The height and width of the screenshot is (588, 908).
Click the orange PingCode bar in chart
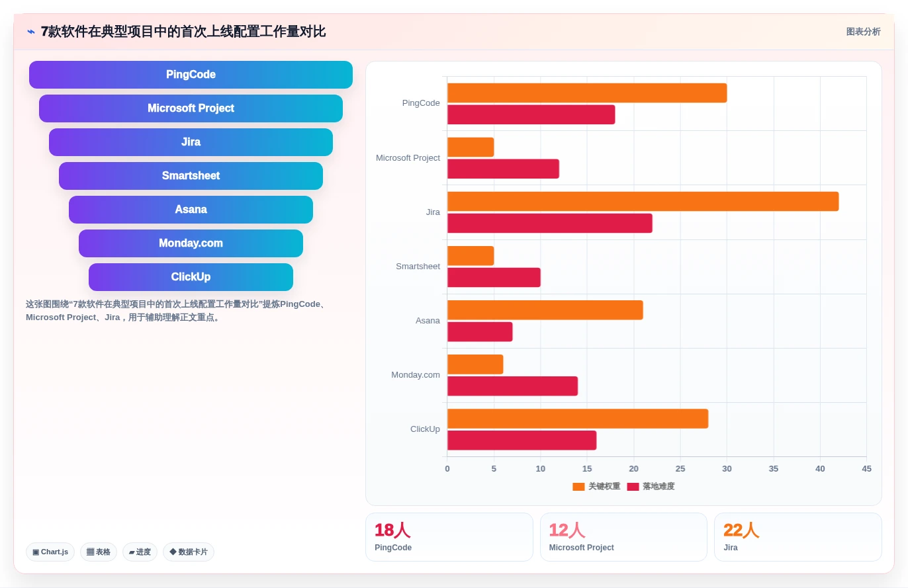coord(587,93)
